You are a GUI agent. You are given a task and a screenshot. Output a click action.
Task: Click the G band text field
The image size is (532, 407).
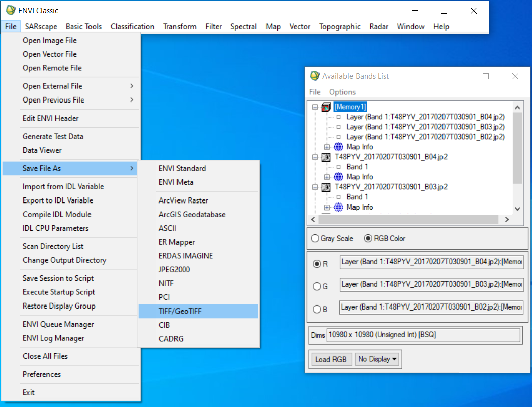tap(431, 284)
